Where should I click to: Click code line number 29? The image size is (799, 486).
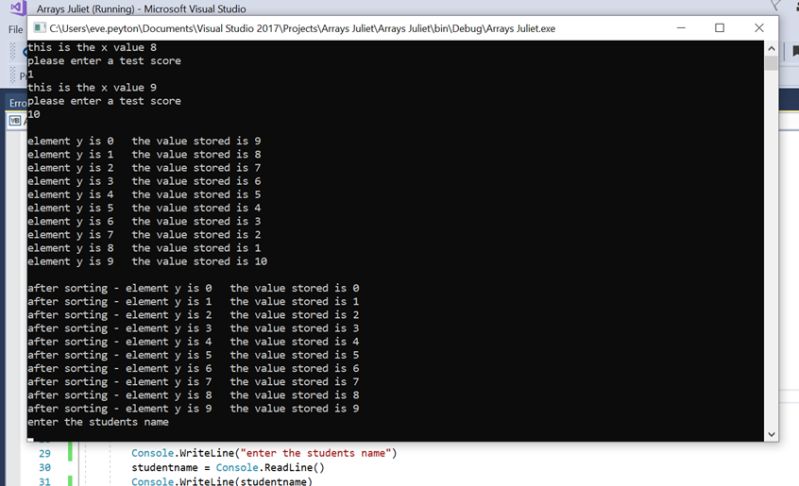44,453
